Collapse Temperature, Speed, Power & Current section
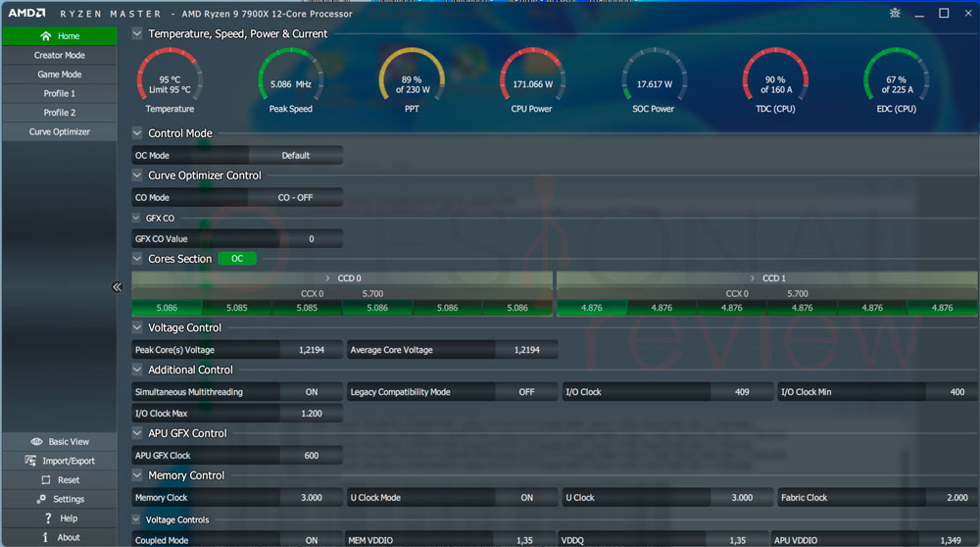The image size is (980, 547). (x=137, y=33)
